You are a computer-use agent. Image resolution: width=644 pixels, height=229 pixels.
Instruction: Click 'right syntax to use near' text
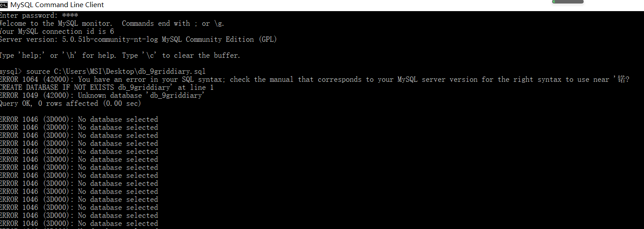561,80
